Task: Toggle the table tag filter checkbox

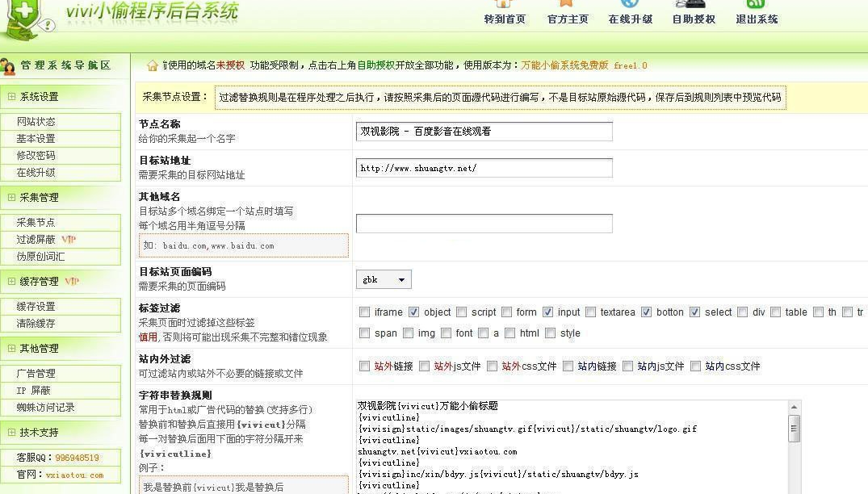Action: tap(776, 312)
